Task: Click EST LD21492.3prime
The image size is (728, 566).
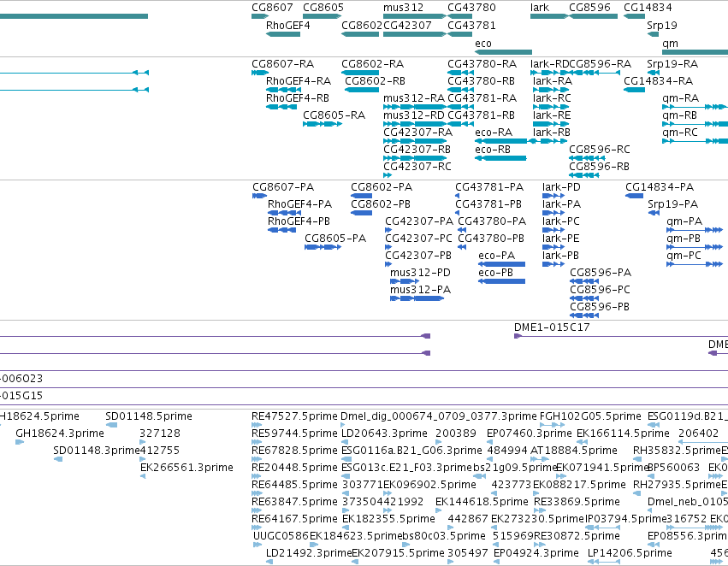Action: (x=269, y=562)
